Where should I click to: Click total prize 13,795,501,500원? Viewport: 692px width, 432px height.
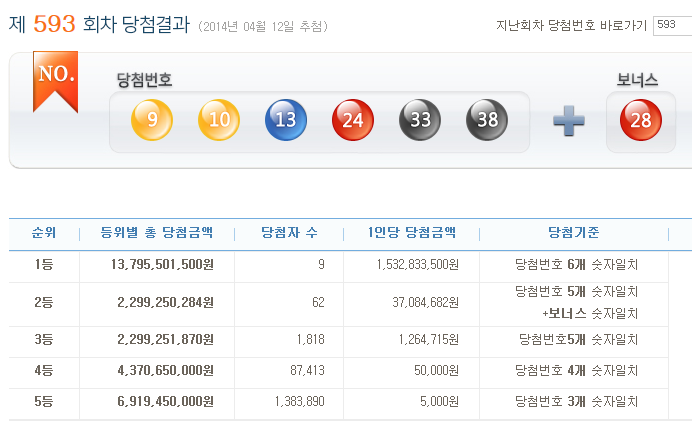click(x=162, y=264)
